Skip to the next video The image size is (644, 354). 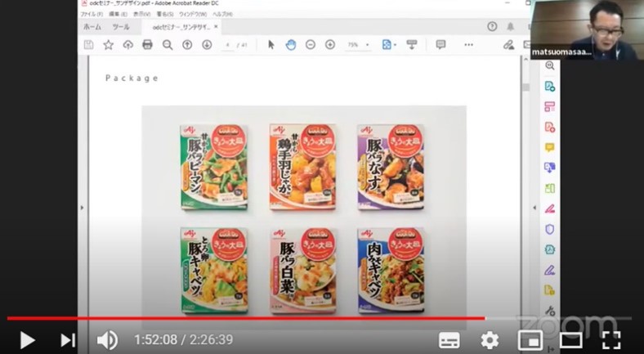pos(68,340)
